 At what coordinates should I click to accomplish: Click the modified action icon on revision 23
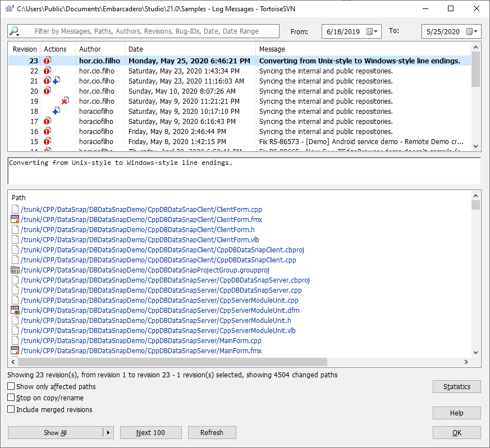pos(47,61)
